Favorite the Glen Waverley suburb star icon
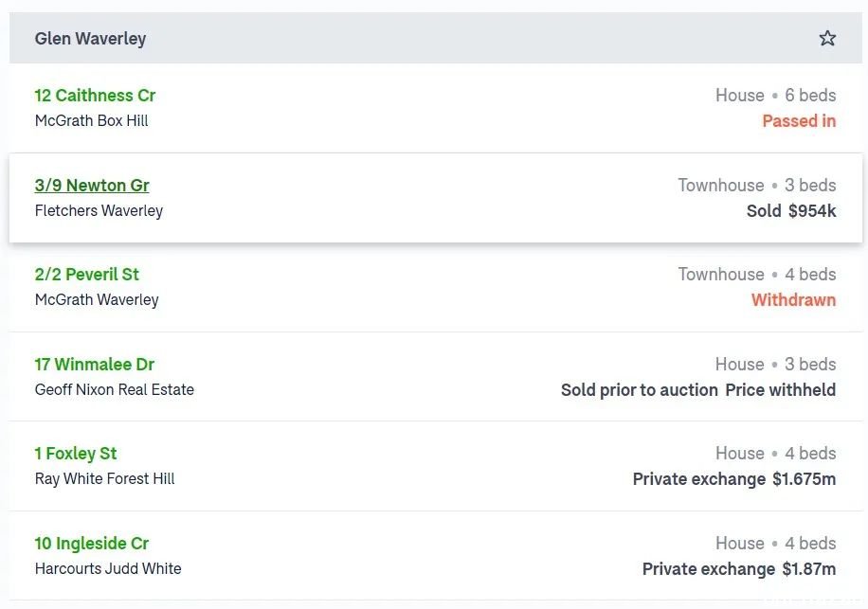The height and width of the screenshot is (609, 868). click(827, 38)
